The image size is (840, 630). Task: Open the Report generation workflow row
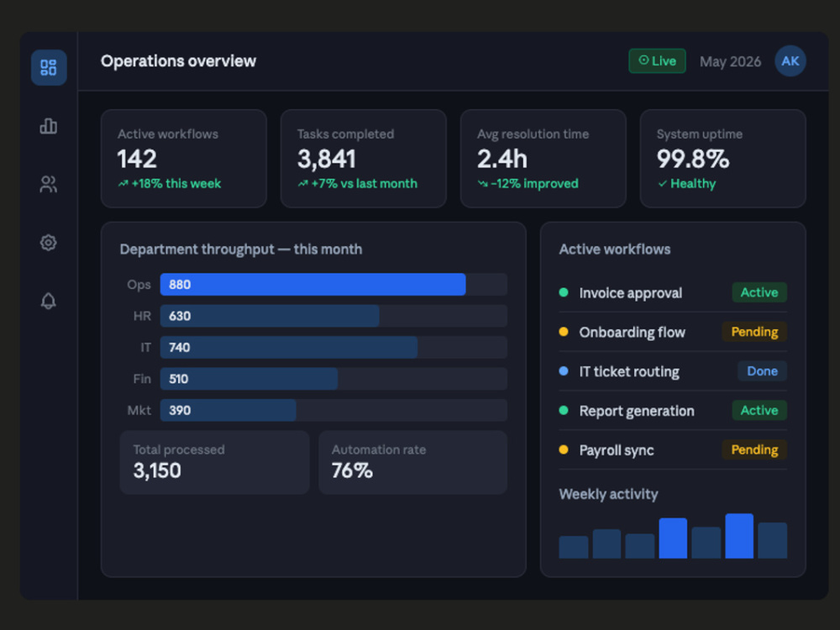[x=673, y=411]
